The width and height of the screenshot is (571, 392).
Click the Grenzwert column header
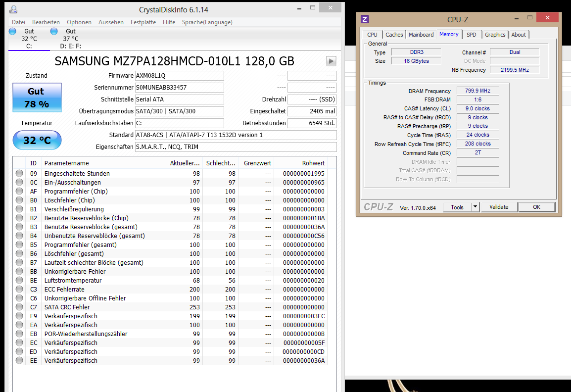click(255, 163)
